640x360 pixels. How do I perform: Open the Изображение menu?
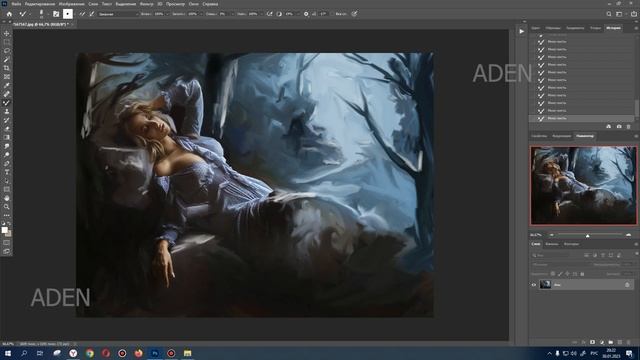(x=71, y=4)
